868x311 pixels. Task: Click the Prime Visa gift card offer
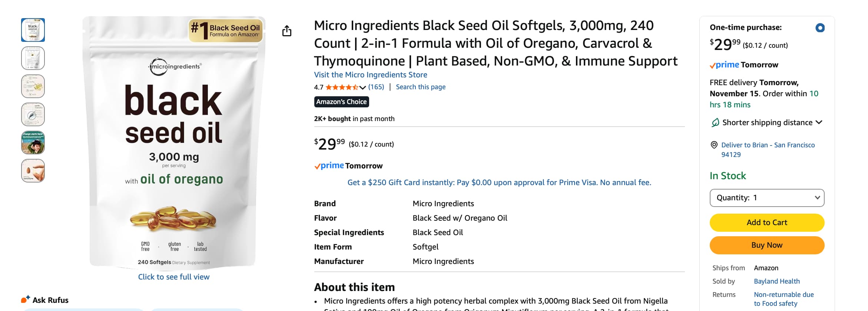click(x=499, y=183)
